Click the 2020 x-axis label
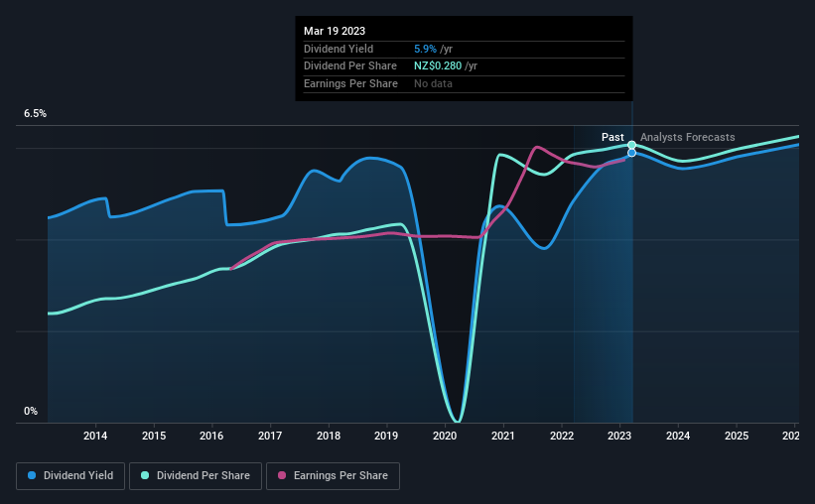Image resolution: width=815 pixels, height=504 pixels. [x=445, y=436]
